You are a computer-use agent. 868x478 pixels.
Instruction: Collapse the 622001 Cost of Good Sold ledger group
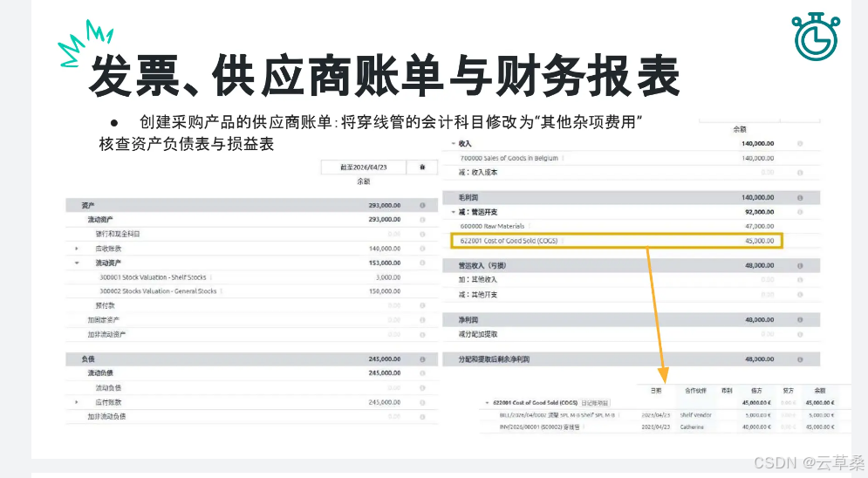point(487,403)
